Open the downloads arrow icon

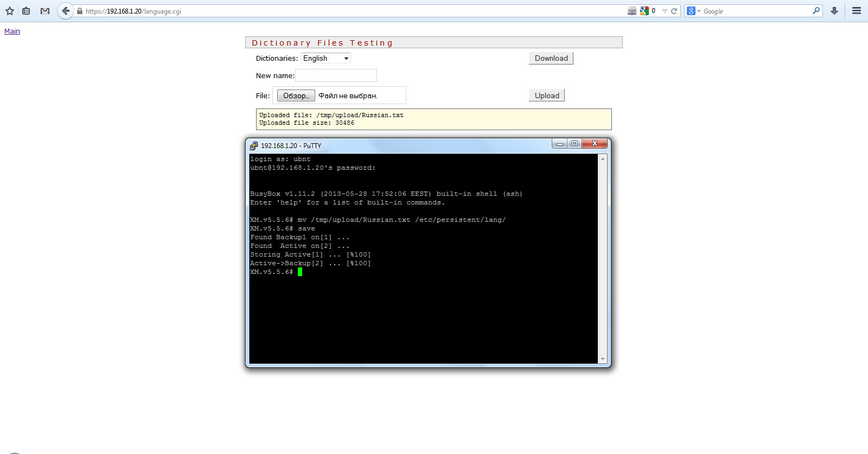point(834,11)
